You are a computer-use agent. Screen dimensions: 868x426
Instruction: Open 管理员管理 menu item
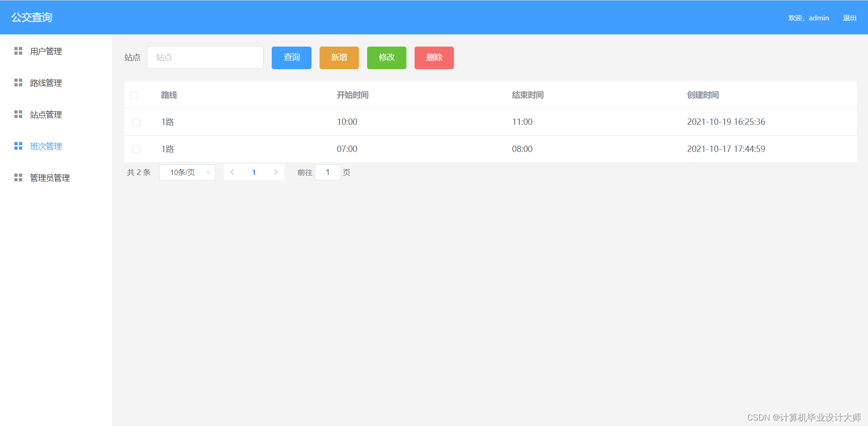coord(56,178)
